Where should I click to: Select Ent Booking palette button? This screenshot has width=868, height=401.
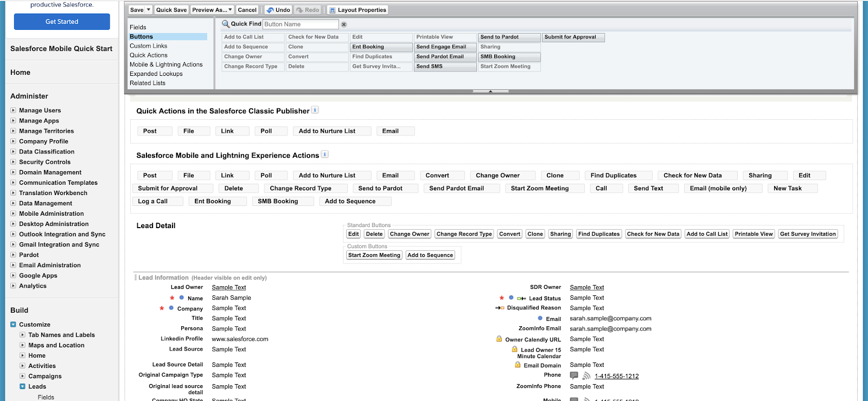(381, 47)
